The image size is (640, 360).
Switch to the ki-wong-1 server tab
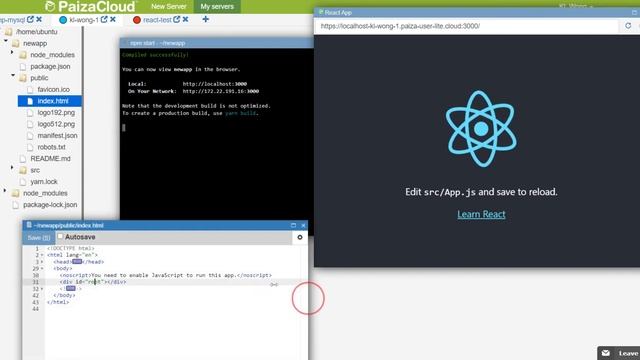click(x=84, y=20)
